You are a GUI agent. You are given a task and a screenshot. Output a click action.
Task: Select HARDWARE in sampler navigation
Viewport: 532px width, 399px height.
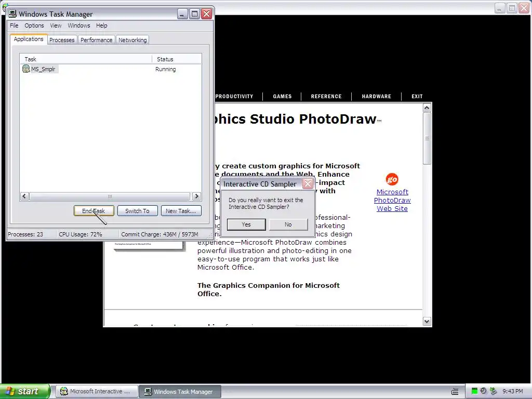click(377, 96)
